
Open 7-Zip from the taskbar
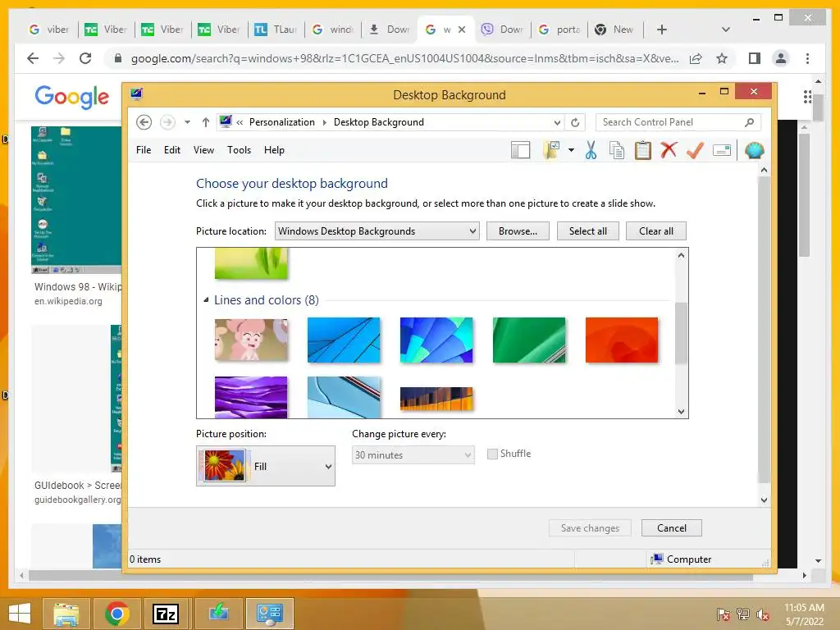click(165, 614)
